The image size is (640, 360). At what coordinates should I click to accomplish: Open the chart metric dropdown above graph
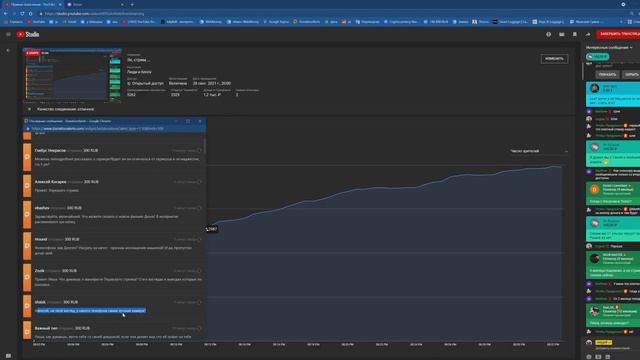coord(539,151)
